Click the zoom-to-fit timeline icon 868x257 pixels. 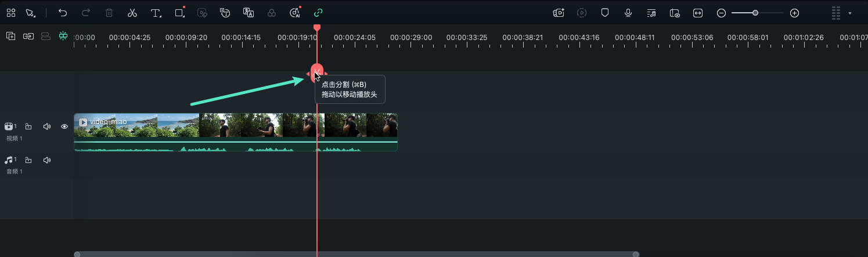698,13
